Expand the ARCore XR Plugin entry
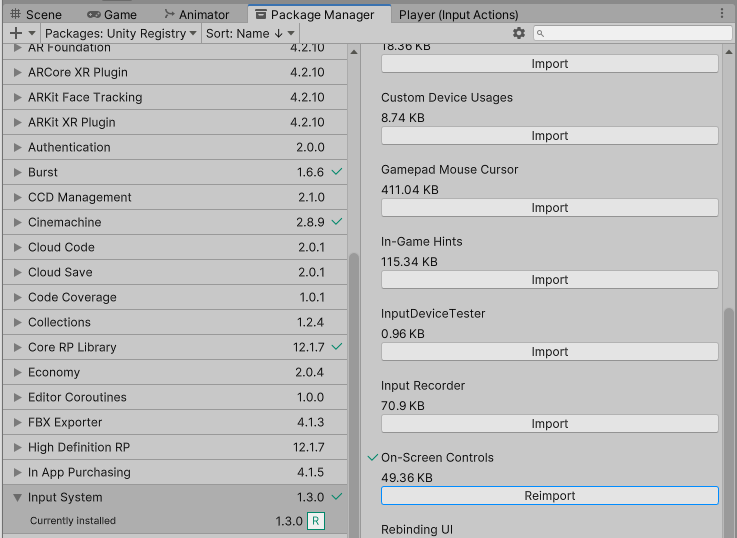737x538 pixels. 17,72
